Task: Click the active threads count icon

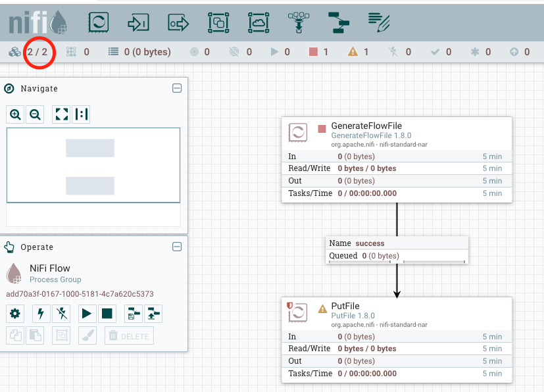Action: (x=71, y=52)
